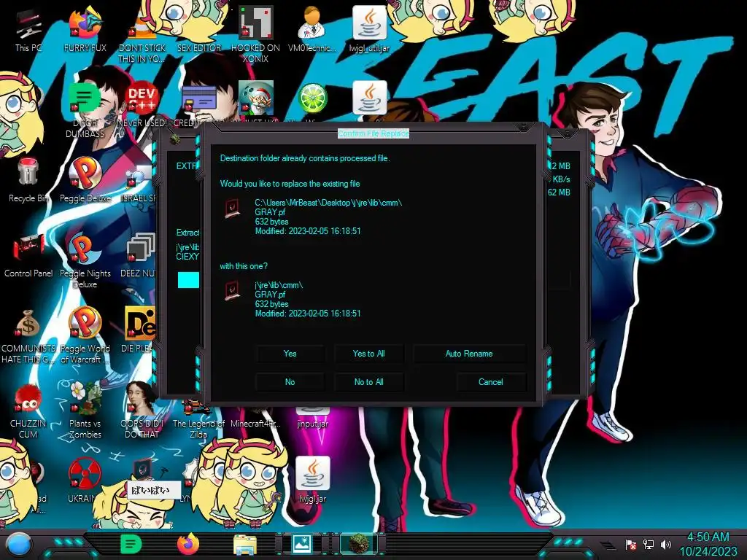Open Control Panel desktop icon
This screenshot has height=560, width=747.
(28, 255)
